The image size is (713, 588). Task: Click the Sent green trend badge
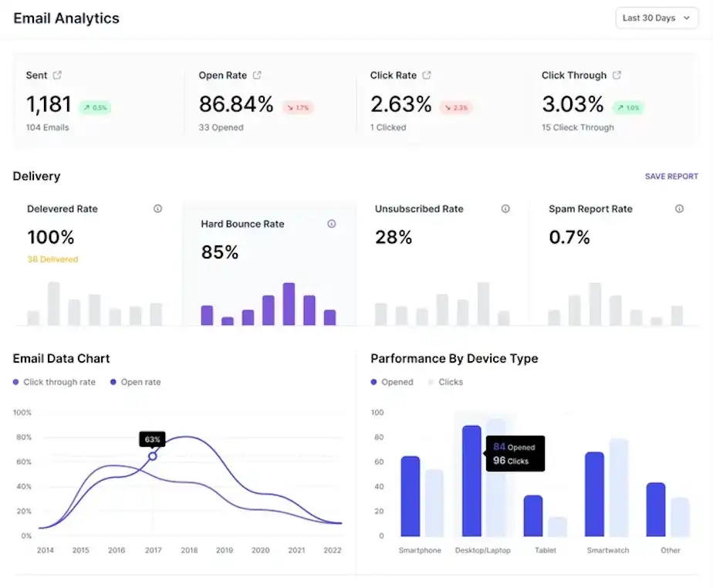click(95, 108)
